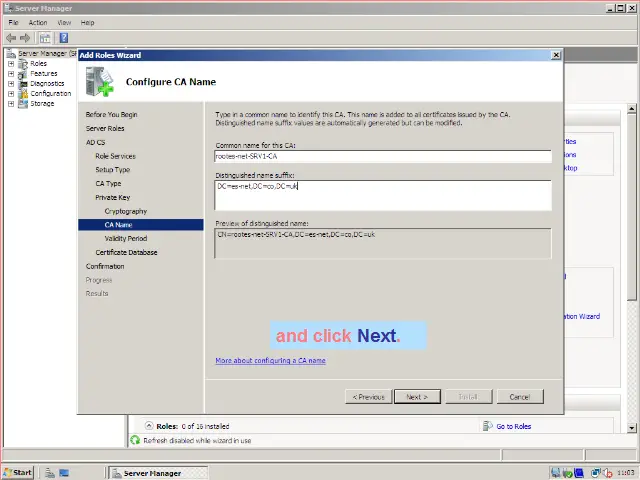Click the Distinguished name suffix text box
The width and height of the screenshot is (640, 480).
coord(383,196)
